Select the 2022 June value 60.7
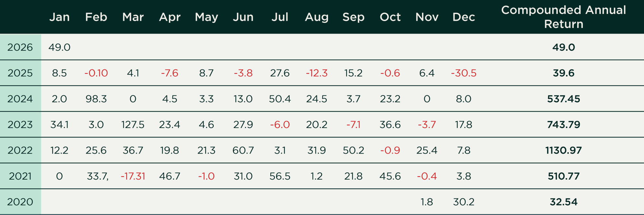Screen dimensions: 644x215 coord(243,150)
